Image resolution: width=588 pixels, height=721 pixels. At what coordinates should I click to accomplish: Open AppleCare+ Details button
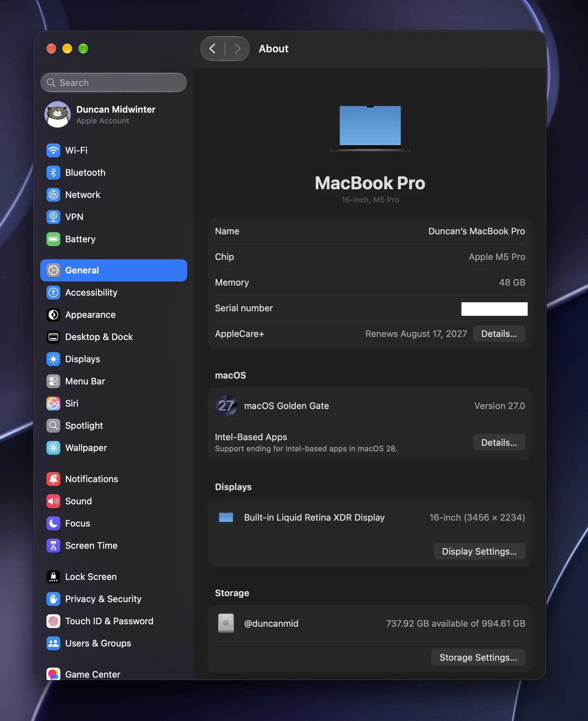coord(499,334)
